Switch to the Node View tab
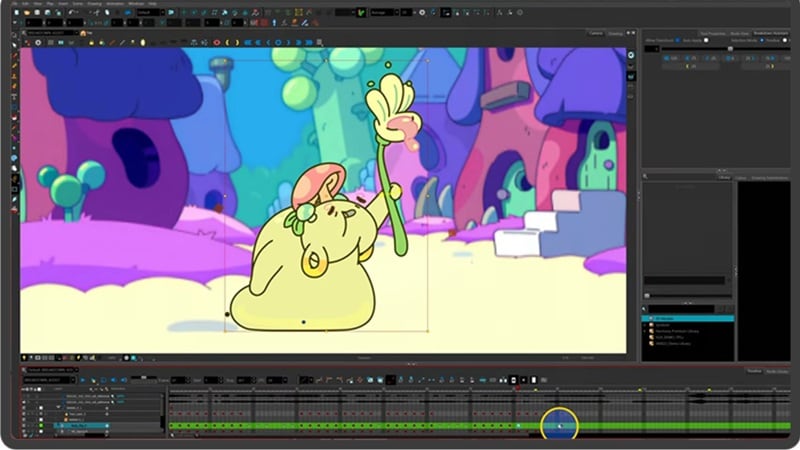 [x=739, y=34]
